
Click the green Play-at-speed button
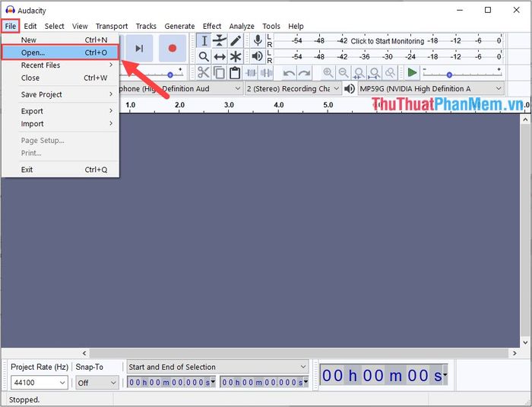pos(411,72)
